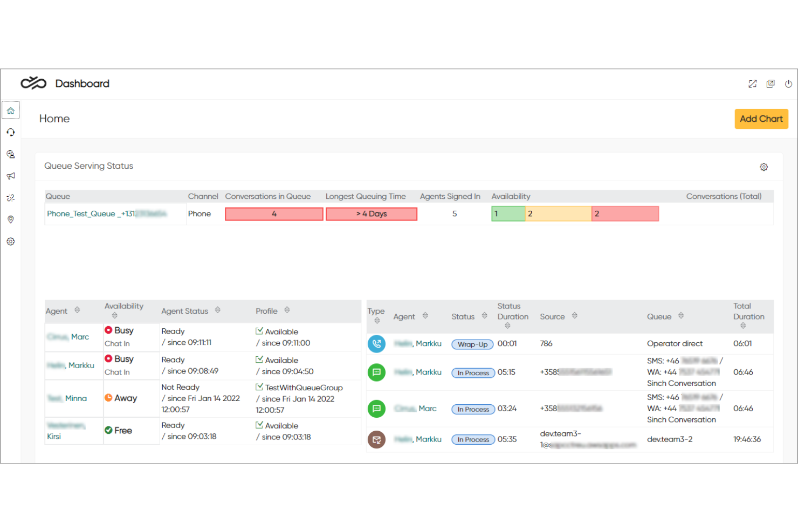Select the chat conversation type icon for Marc
Viewport: 798px width, 532px height.
coord(376,409)
